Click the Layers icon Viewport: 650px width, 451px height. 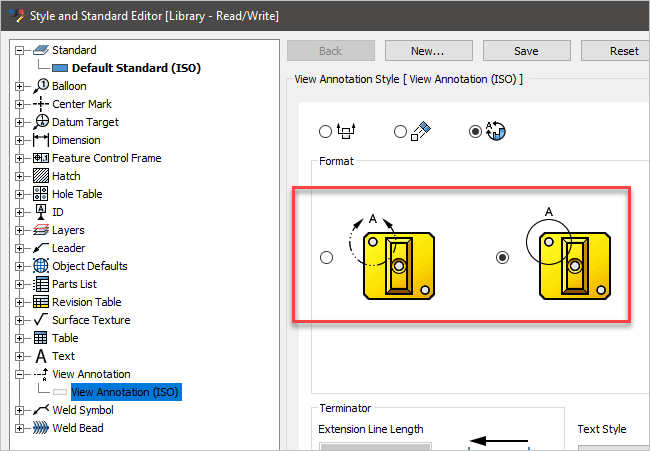(x=41, y=230)
